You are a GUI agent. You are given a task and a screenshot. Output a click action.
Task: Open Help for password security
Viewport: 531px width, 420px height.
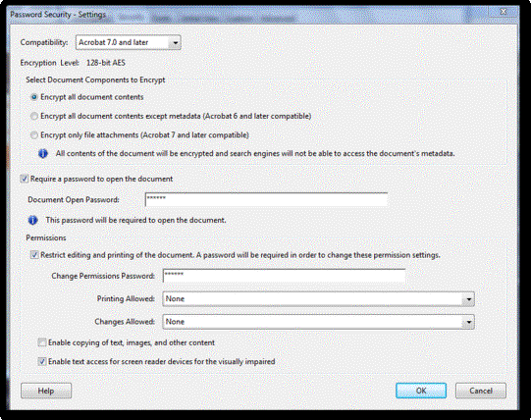point(46,391)
